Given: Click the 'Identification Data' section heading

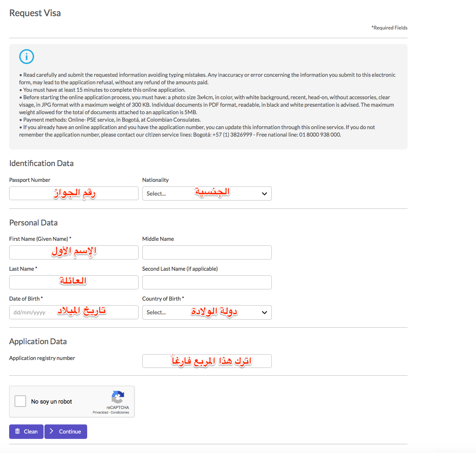Looking at the screenshot, I should tap(41, 163).
